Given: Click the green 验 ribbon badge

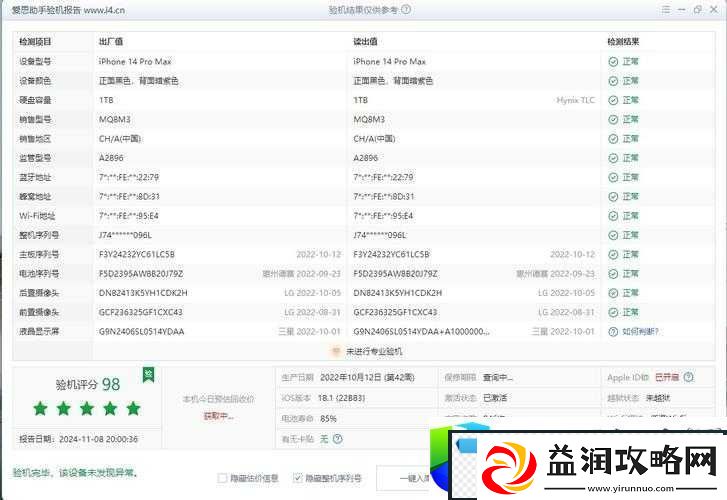Looking at the screenshot, I should point(148,375).
